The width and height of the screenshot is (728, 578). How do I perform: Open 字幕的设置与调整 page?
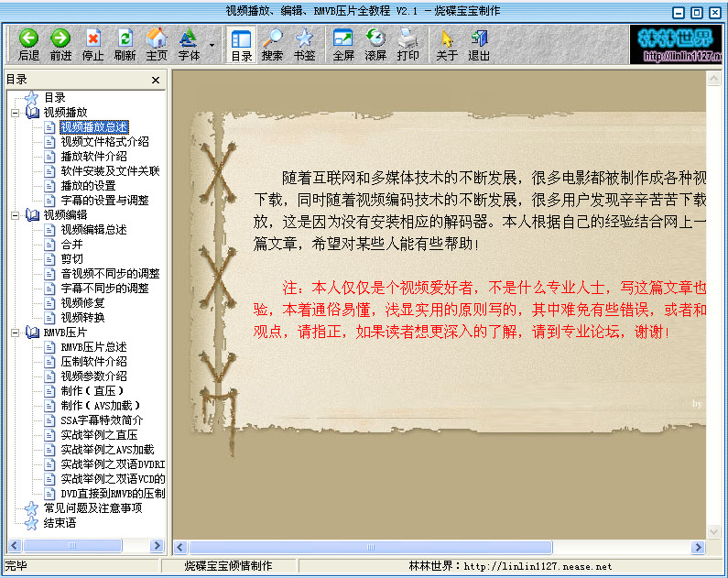(105, 201)
